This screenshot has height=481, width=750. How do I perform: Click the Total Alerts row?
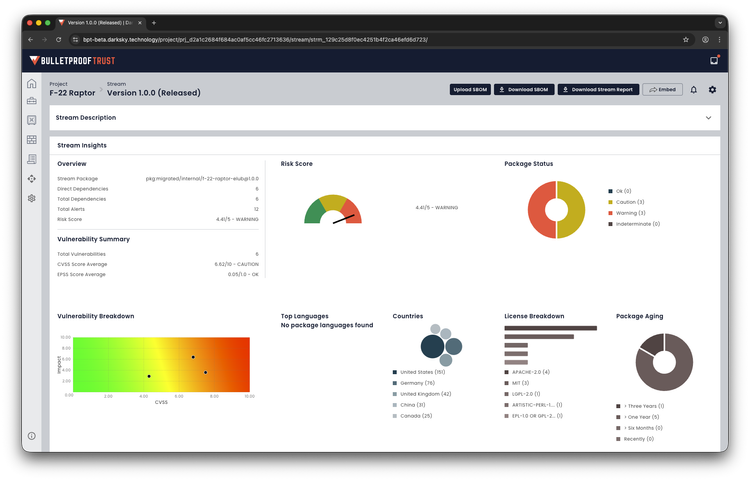[158, 209]
